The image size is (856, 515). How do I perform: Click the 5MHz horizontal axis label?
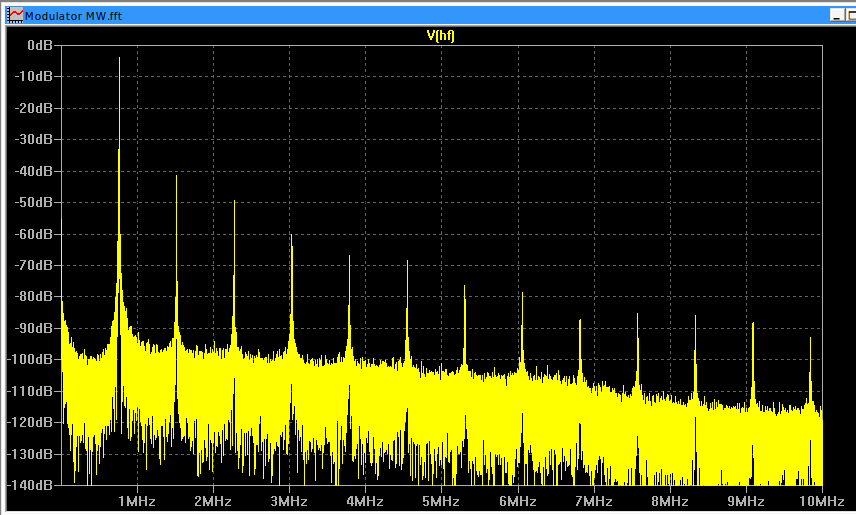(x=441, y=500)
